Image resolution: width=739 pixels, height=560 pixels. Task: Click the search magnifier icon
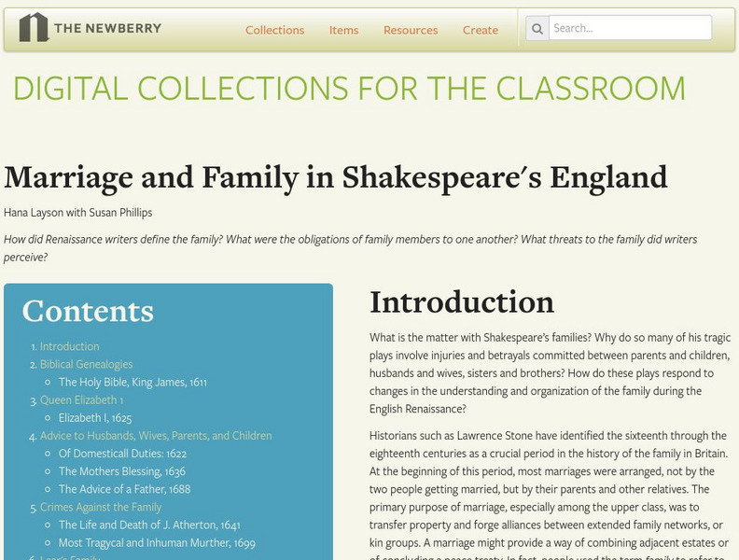tap(537, 29)
